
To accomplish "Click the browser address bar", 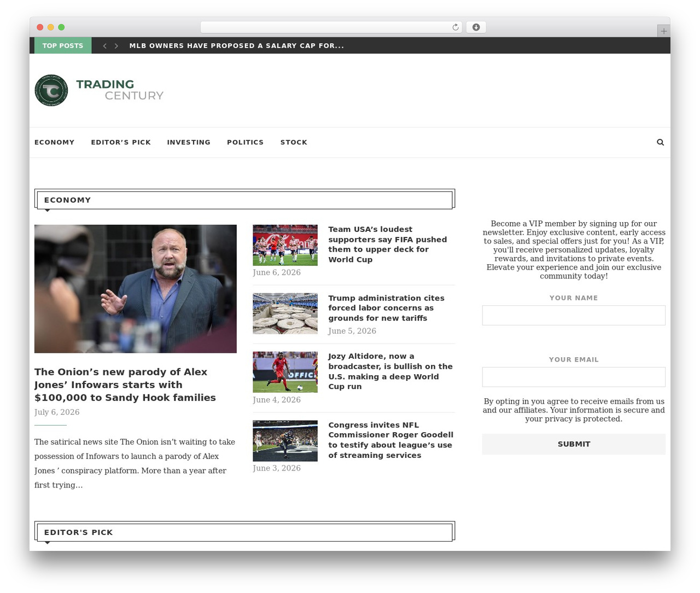I will click(x=331, y=27).
